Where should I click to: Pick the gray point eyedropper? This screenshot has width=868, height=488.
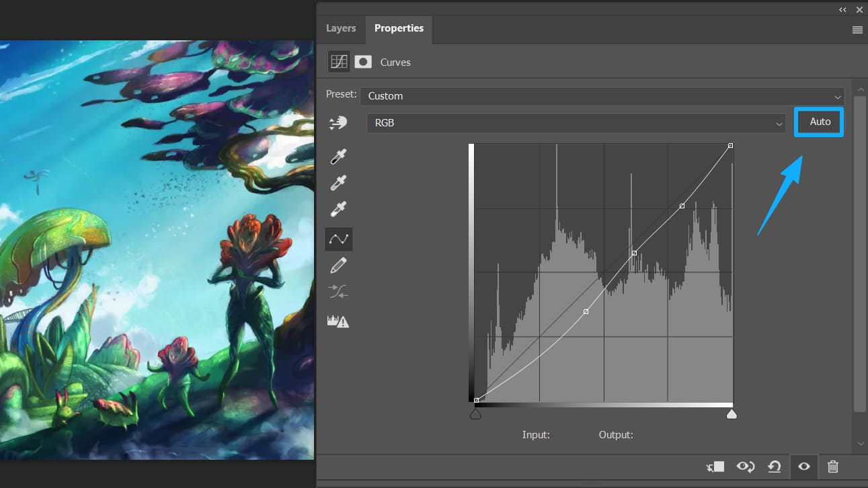[338, 183]
